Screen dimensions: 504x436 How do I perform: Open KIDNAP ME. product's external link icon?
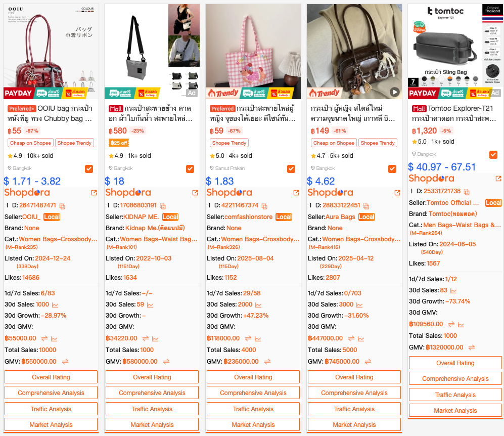pyautogui.click(x=195, y=193)
